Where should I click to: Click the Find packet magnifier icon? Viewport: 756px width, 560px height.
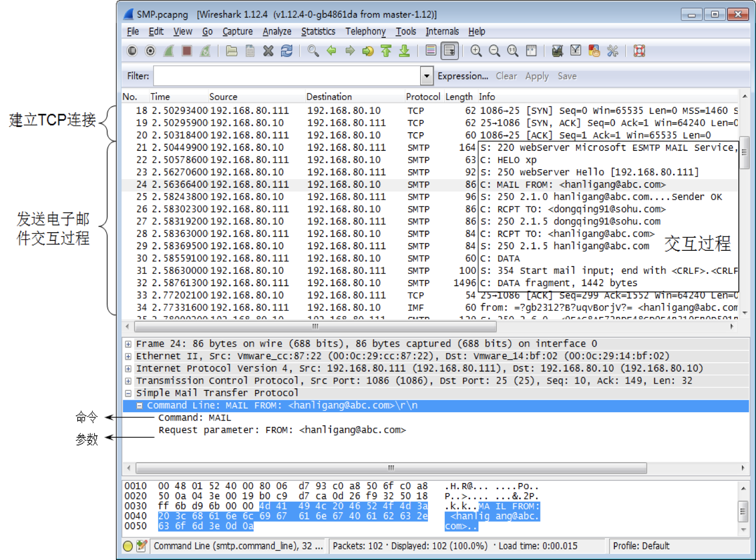313,51
